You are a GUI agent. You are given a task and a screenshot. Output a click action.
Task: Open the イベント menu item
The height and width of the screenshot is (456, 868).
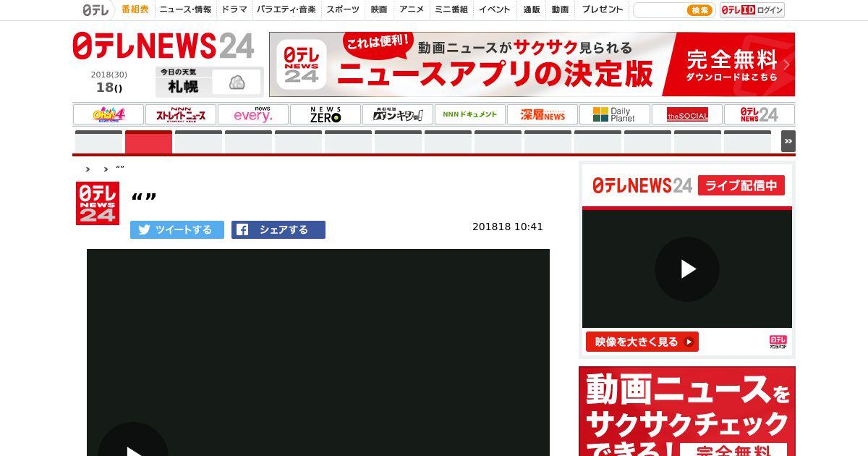pyautogui.click(x=495, y=9)
